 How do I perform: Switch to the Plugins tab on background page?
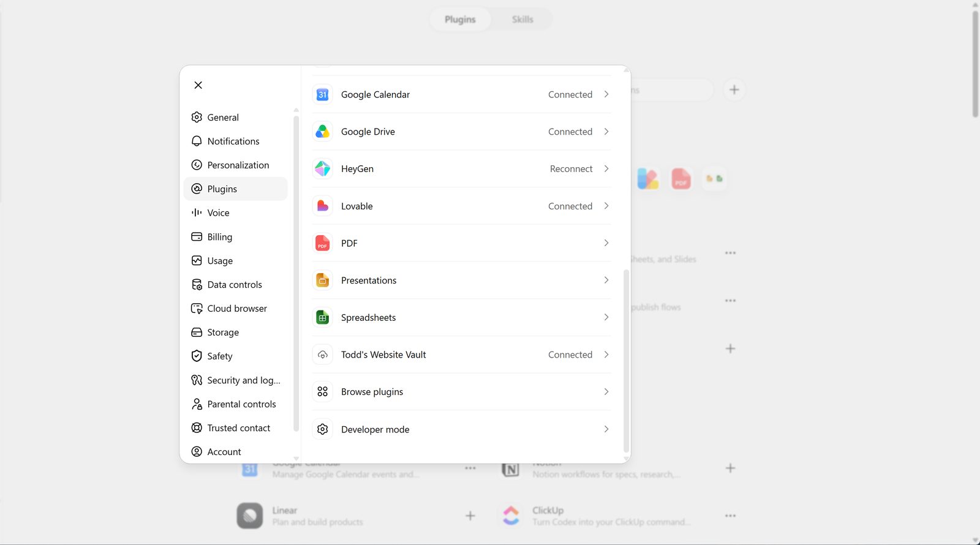pyautogui.click(x=460, y=20)
